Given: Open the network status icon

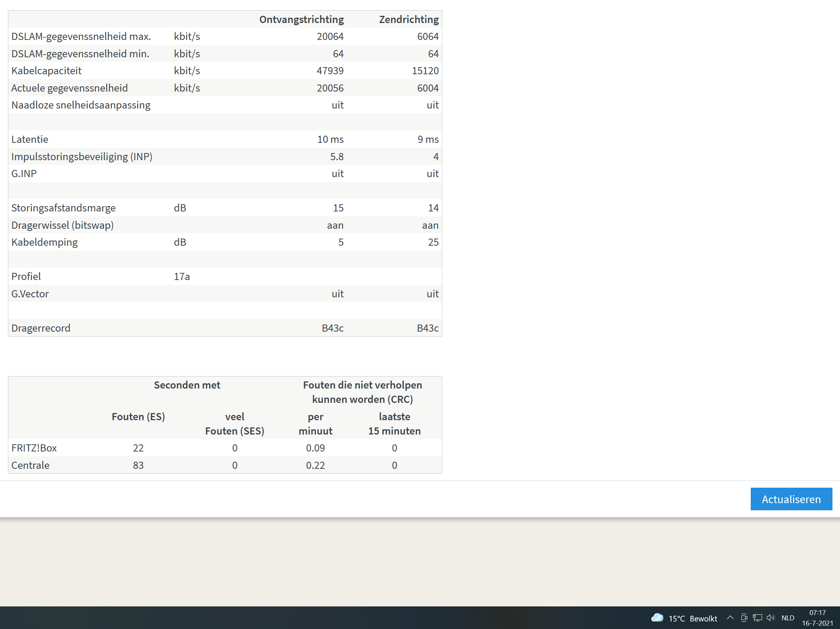Looking at the screenshot, I should coord(757,618).
